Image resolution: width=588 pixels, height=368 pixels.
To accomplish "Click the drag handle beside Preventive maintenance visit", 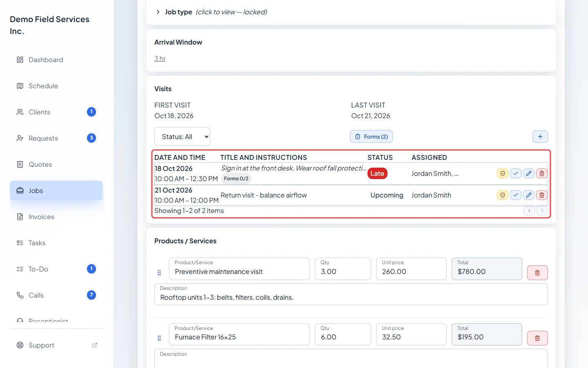I will tap(159, 273).
